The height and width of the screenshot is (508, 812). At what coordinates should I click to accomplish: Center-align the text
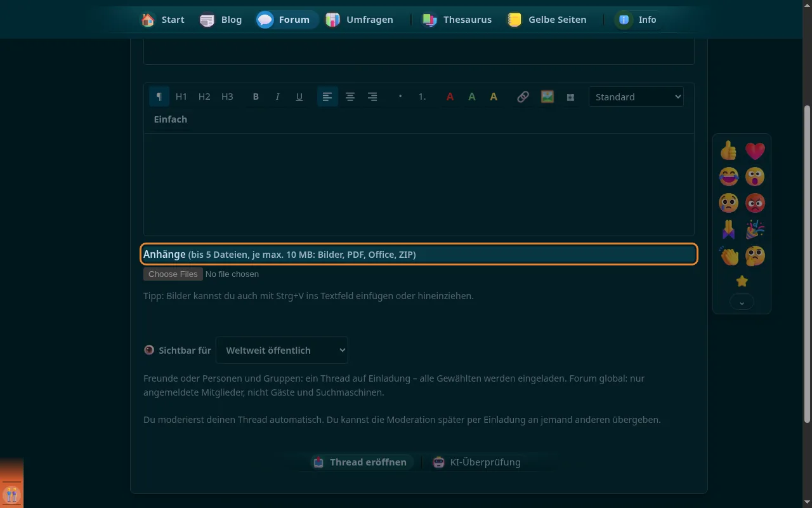(x=350, y=97)
